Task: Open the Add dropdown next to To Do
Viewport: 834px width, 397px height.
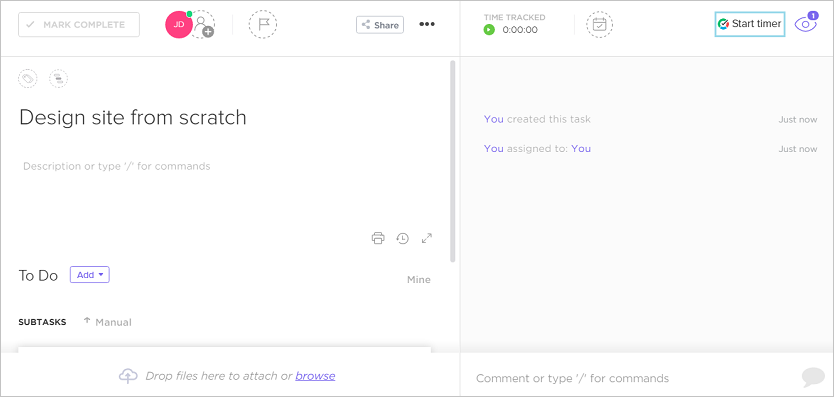Action: click(x=90, y=275)
